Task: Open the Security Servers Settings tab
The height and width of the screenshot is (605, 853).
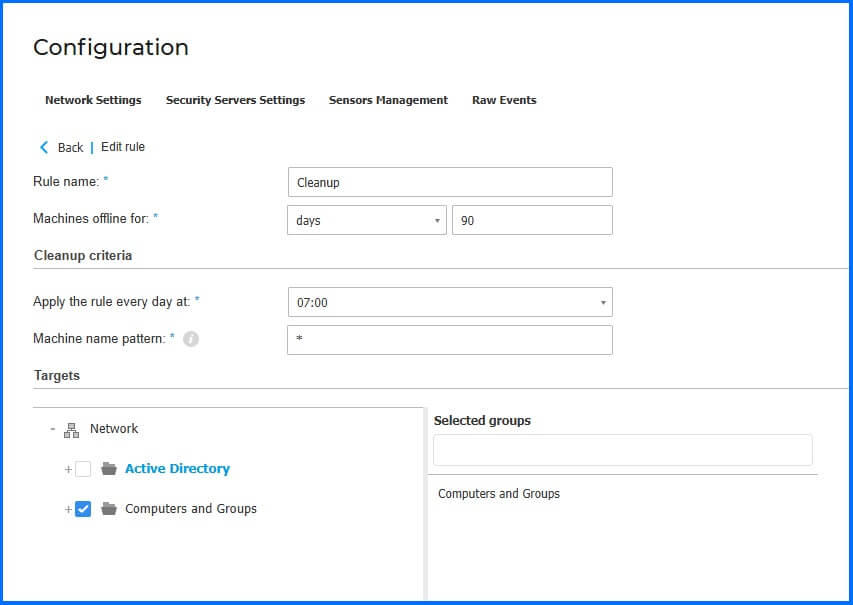Action: (x=235, y=100)
